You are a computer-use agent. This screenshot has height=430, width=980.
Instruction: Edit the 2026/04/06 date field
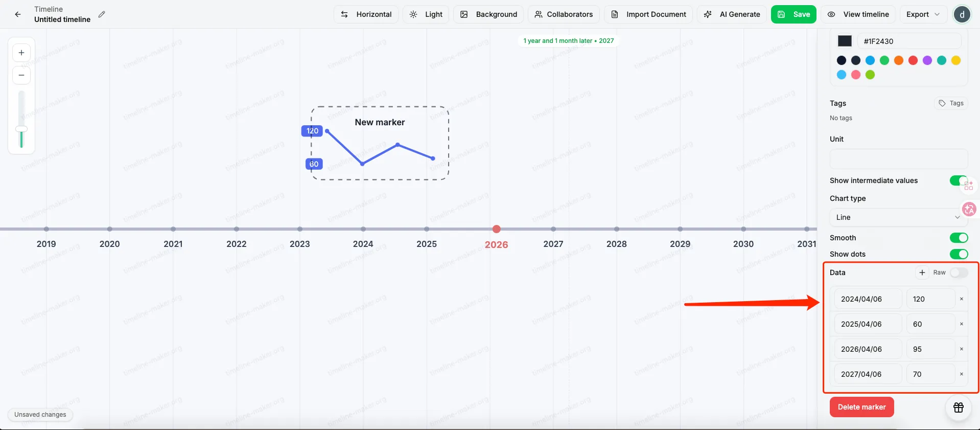click(868, 349)
